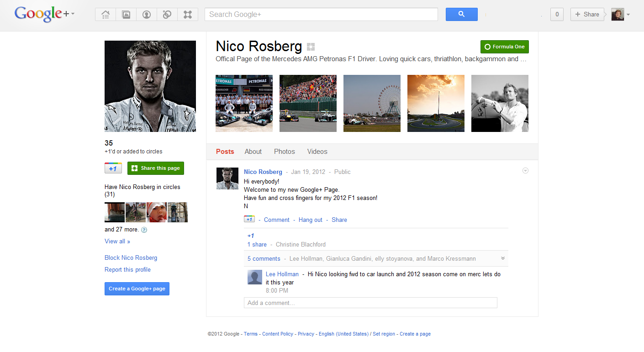Open the Photos icon in toolbar
The height and width of the screenshot is (352, 644).
point(126,15)
